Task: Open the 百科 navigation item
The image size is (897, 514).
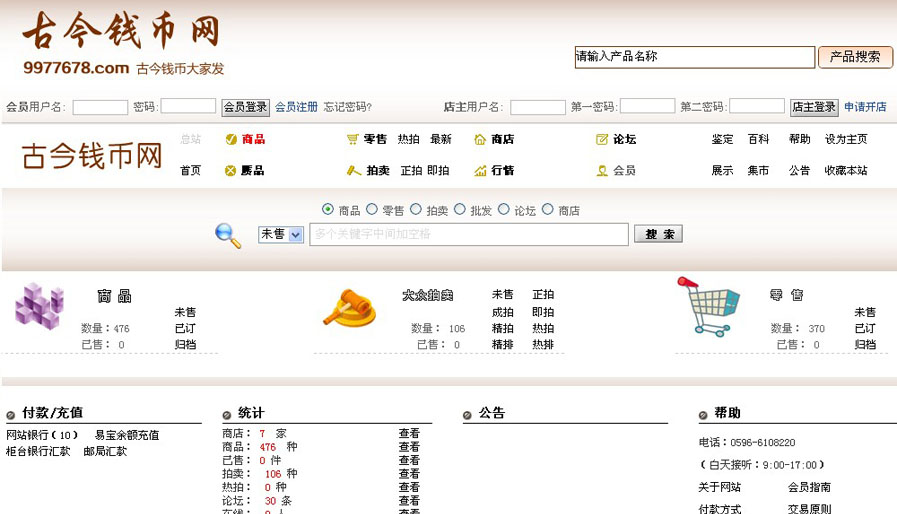Action: tap(758, 140)
